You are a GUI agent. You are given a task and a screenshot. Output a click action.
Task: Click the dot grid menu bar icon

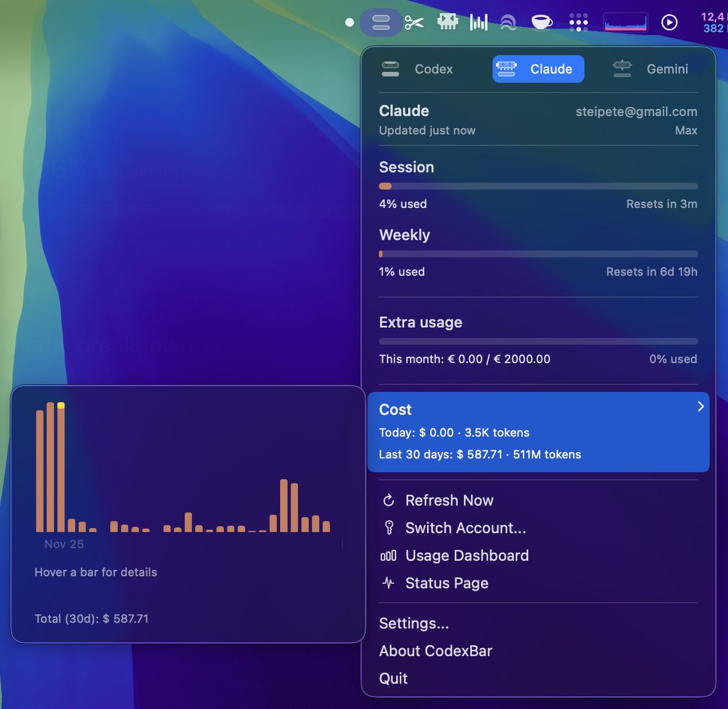pos(579,23)
